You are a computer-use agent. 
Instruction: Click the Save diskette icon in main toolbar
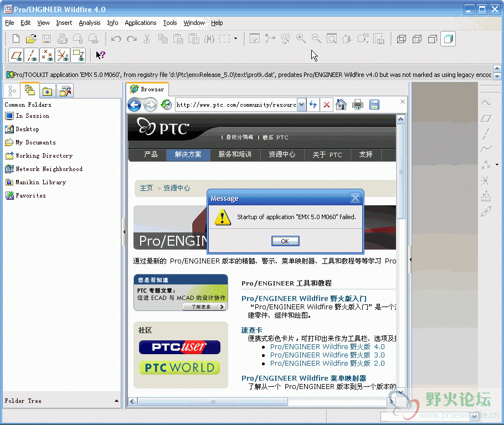click(47, 39)
